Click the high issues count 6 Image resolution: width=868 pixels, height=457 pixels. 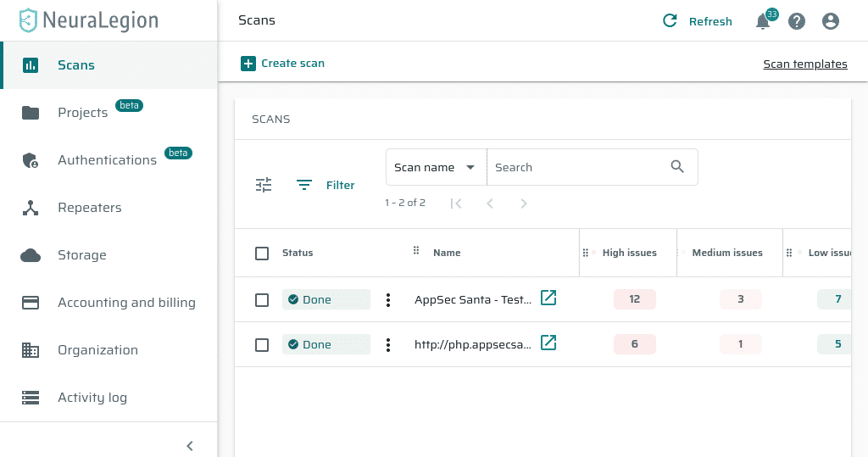click(x=634, y=344)
